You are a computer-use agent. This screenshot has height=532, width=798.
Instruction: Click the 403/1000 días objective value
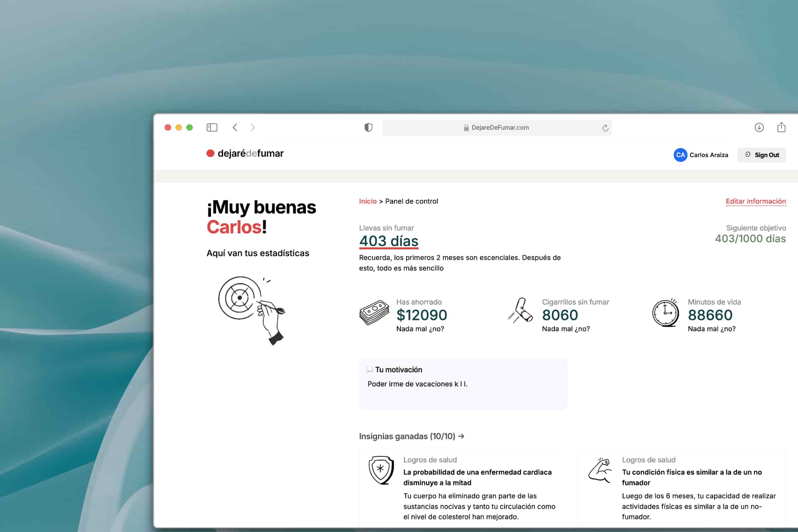pos(750,239)
